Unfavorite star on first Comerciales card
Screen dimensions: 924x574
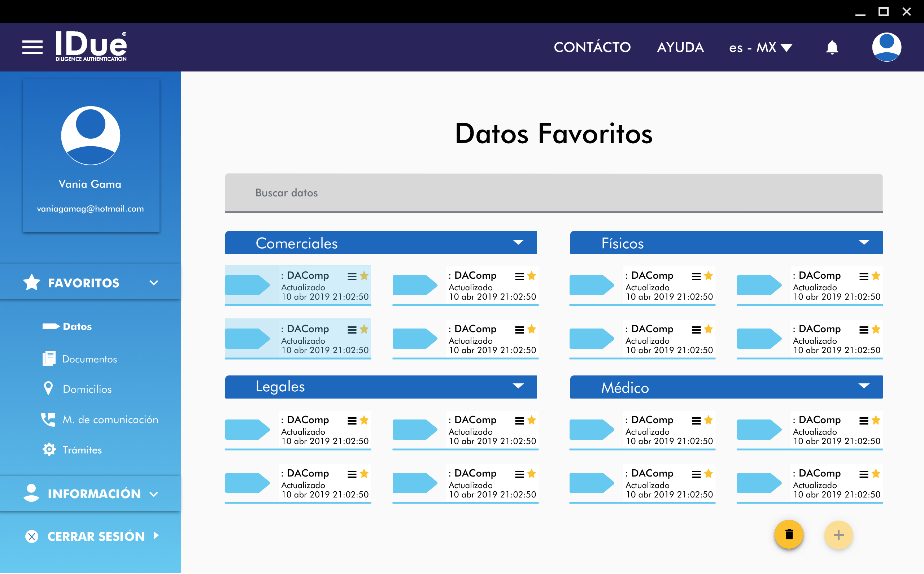coord(364,275)
